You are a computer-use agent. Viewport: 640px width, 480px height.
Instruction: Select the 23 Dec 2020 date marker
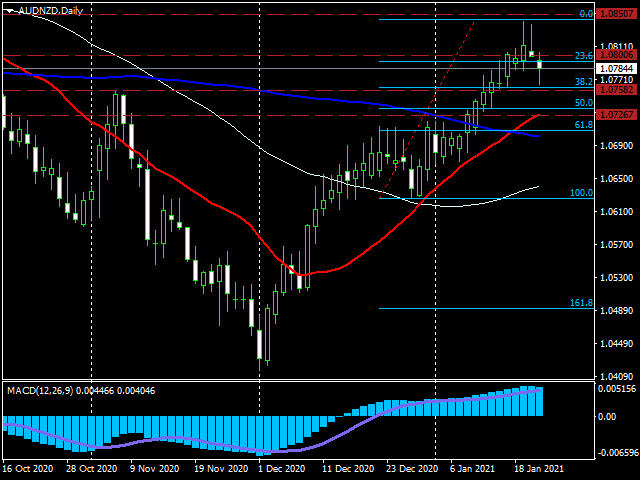413,469
